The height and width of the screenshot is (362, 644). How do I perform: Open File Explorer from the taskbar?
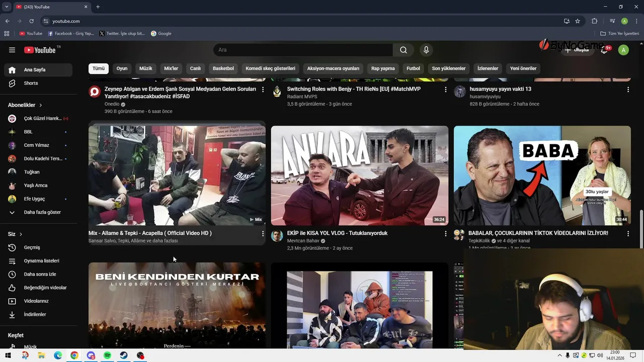click(41, 355)
